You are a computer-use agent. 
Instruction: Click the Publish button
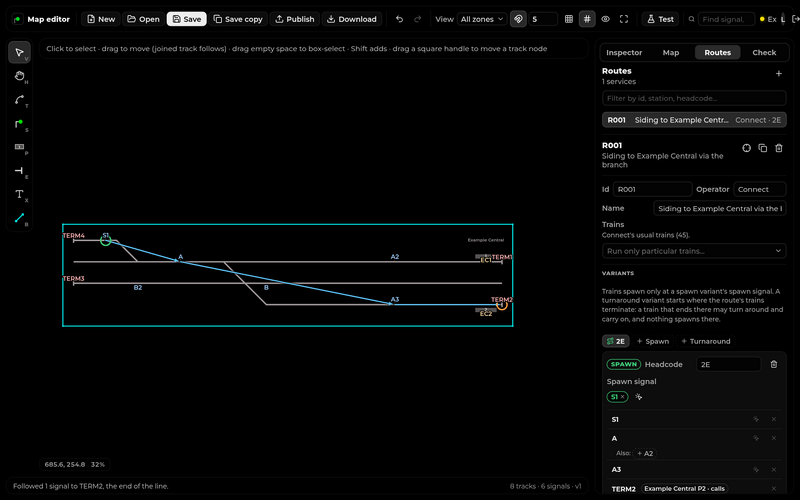(x=295, y=19)
